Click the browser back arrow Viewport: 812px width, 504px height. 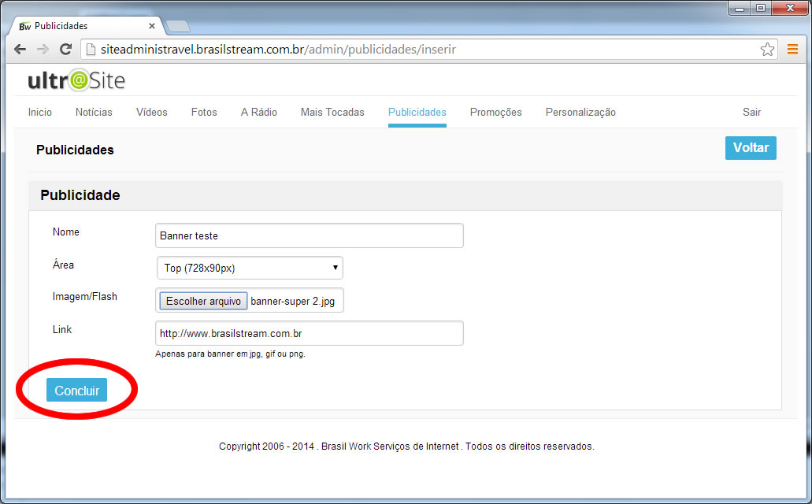(19, 49)
